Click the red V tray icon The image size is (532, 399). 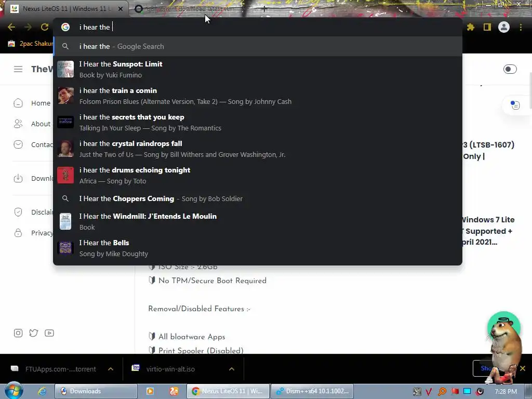coord(429,392)
